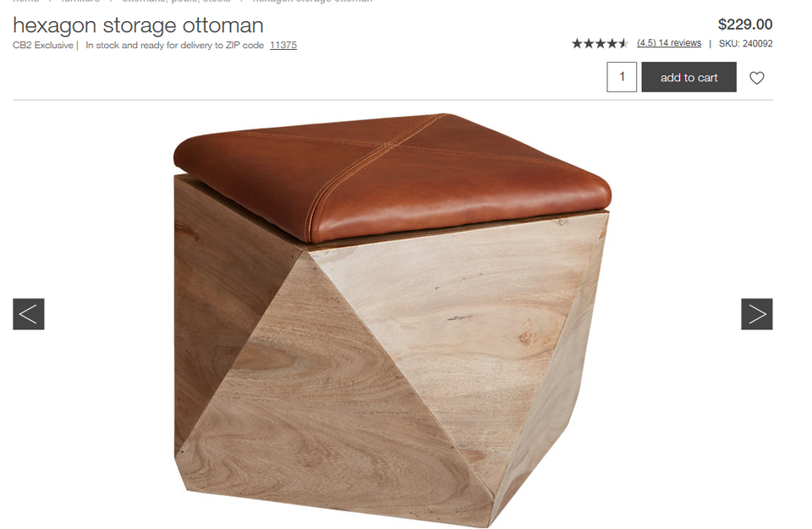Click the hexagon ottoman product photo
Viewport: 812px width, 529px height.
click(392, 320)
